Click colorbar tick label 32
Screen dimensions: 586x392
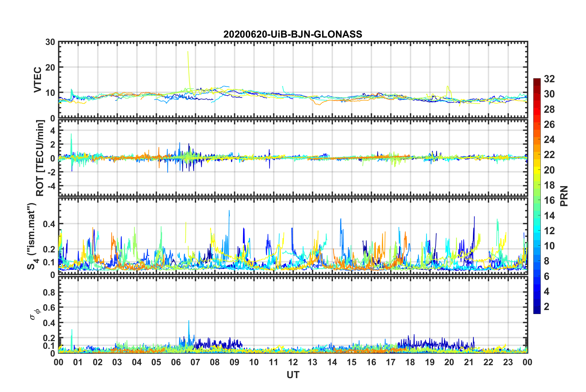point(549,79)
